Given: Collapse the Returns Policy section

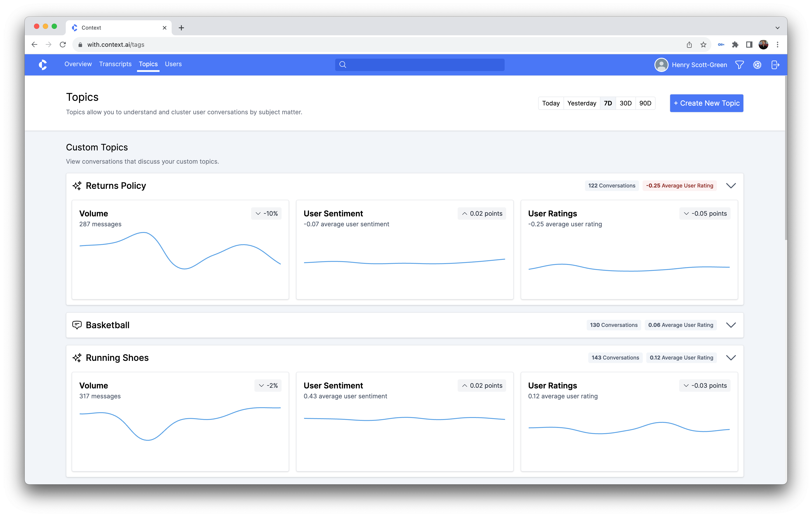Looking at the screenshot, I should pyautogui.click(x=731, y=186).
